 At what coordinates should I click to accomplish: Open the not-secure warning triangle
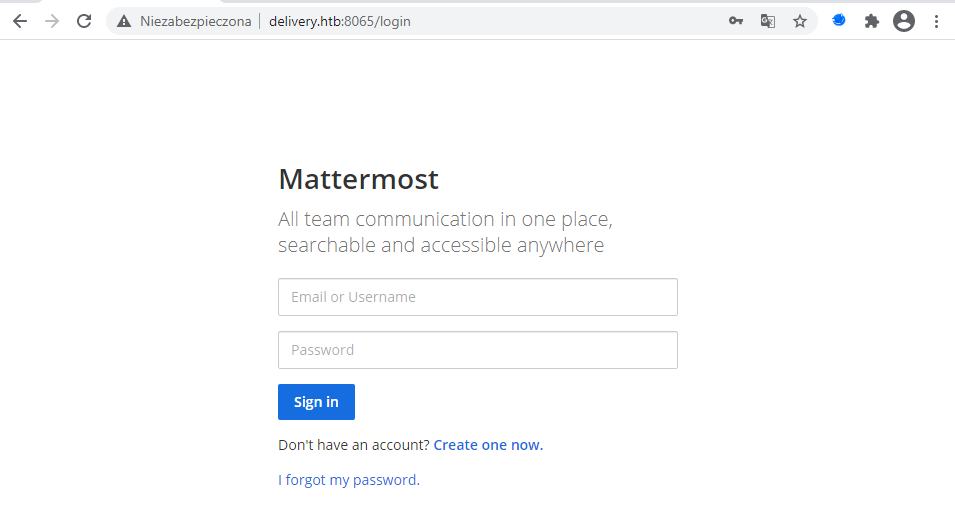(x=124, y=21)
